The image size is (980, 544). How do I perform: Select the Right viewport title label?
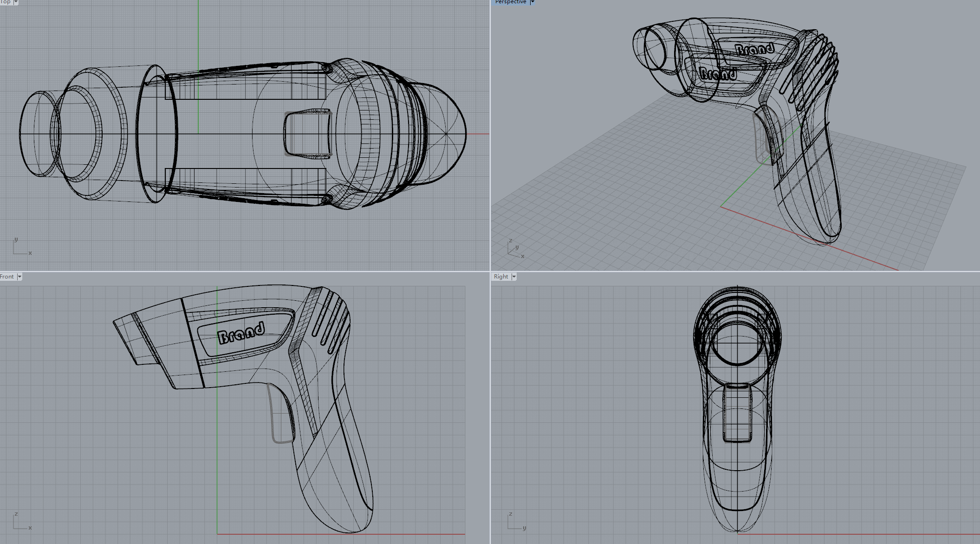502,276
